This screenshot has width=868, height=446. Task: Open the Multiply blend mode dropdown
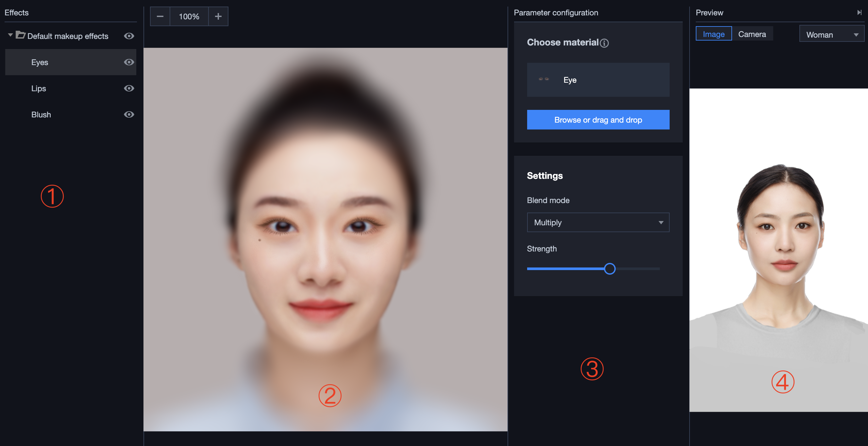[598, 222]
